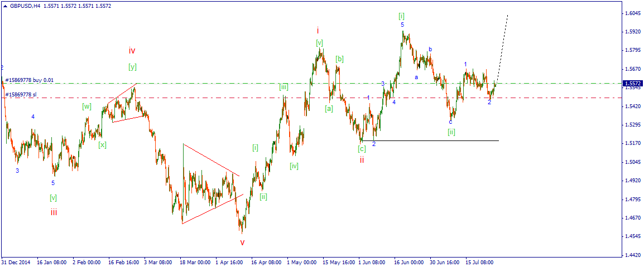The width and height of the screenshot is (644, 267).
Task: Select the blue 'b' wave label
Action: tap(430, 49)
